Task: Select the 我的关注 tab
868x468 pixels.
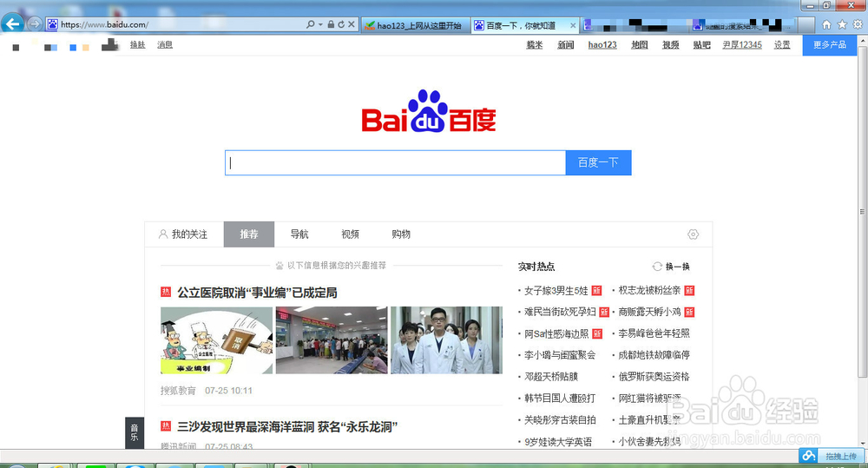Action: (x=183, y=234)
